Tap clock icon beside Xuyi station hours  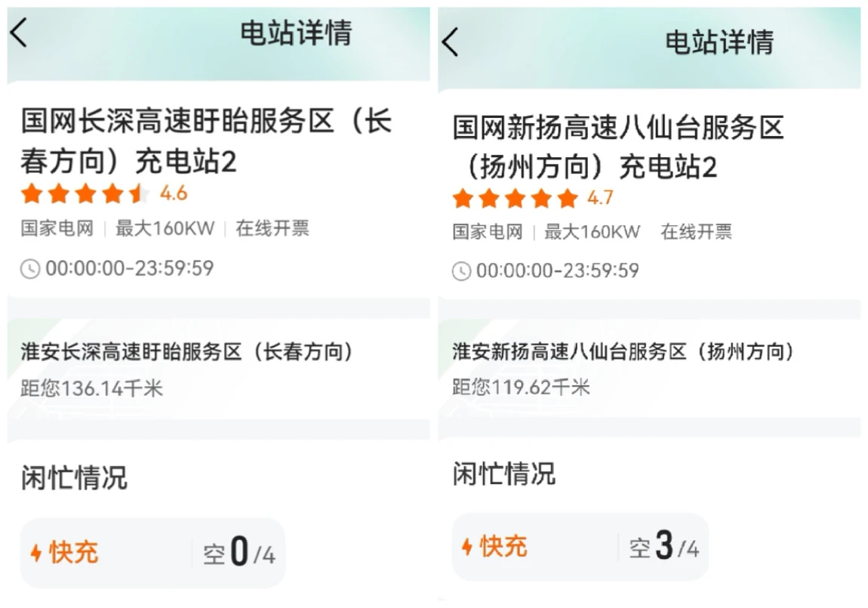click(x=29, y=269)
